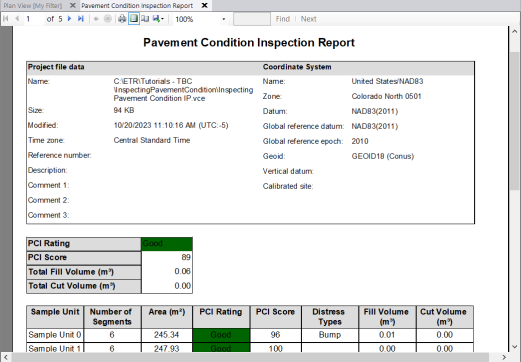
Task: Click the GEOID18 (Conus) geoid value
Action: (383, 156)
